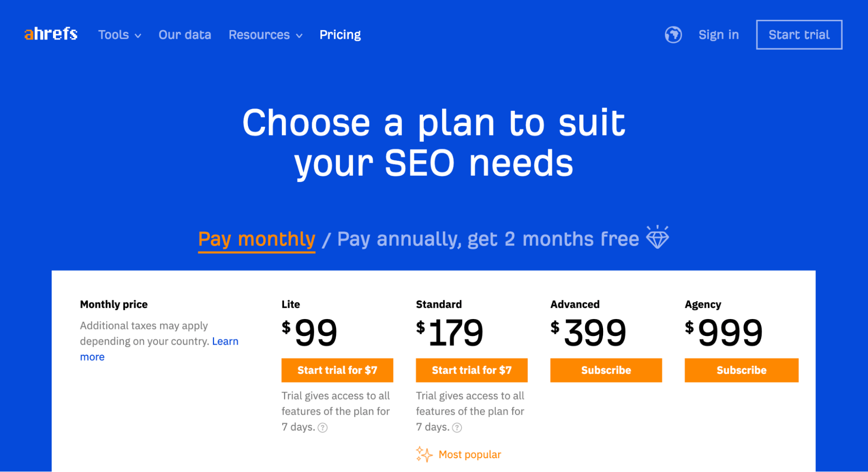This screenshot has height=472, width=868.
Task: Start the $7 trial for Lite plan
Action: [x=337, y=370]
